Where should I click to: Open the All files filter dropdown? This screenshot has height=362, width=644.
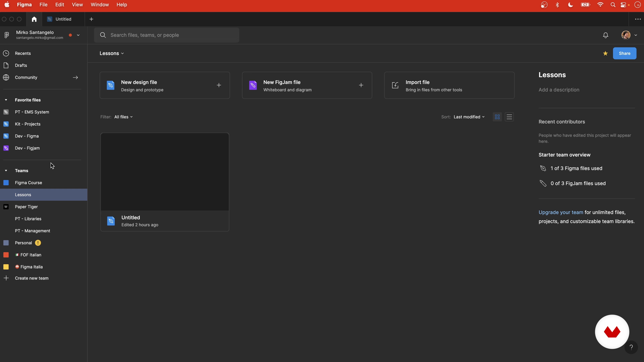point(123,117)
